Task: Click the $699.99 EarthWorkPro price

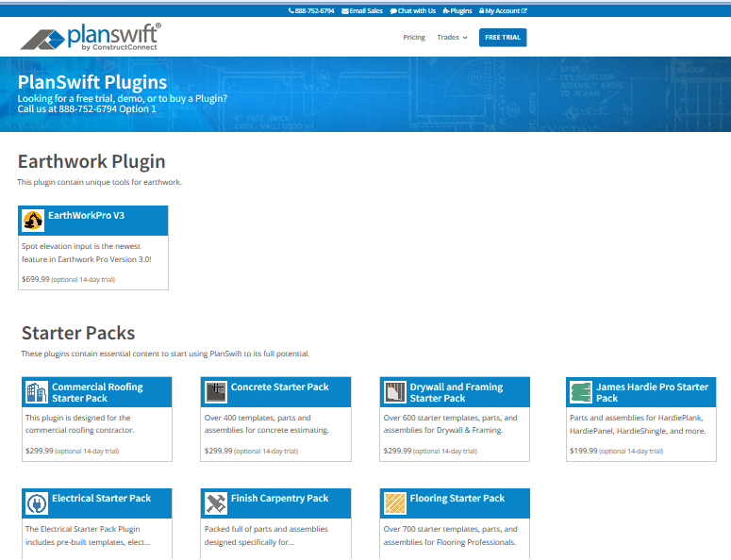Action: tap(36, 279)
